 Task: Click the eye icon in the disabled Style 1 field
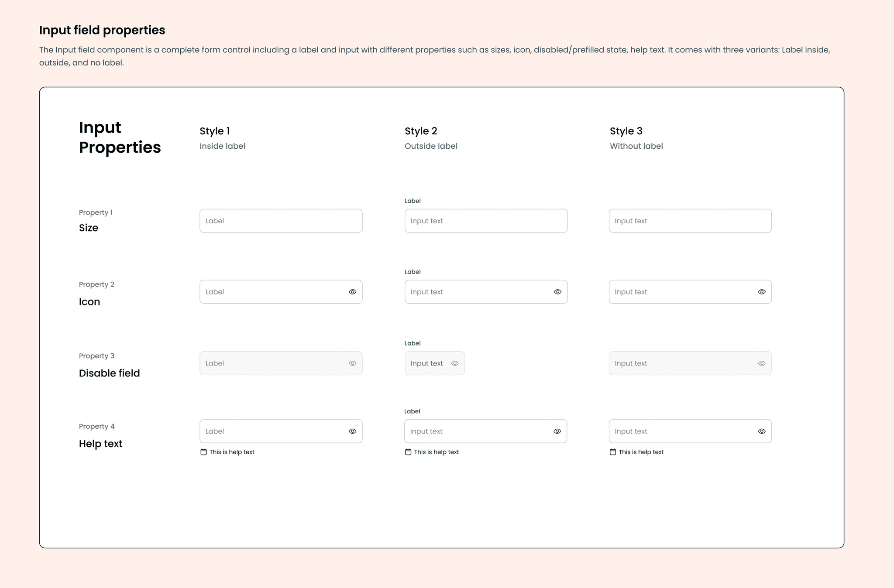pos(352,363)
